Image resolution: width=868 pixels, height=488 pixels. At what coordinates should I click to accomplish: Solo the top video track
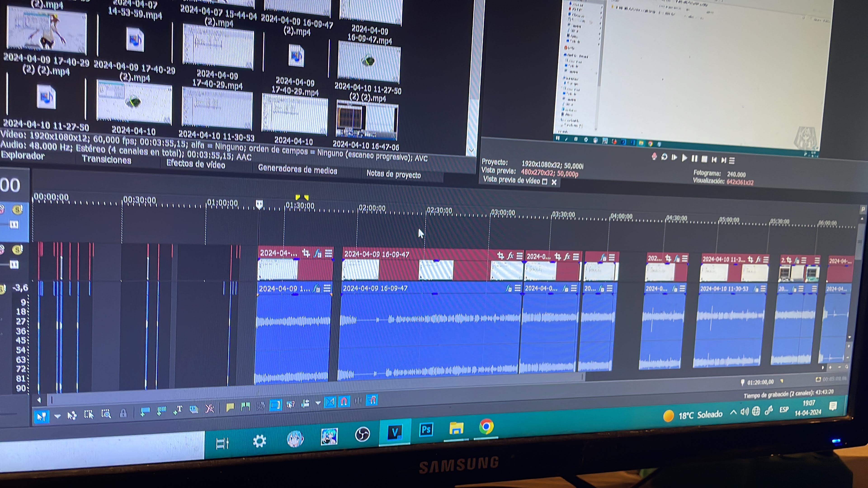click(17, 209)
